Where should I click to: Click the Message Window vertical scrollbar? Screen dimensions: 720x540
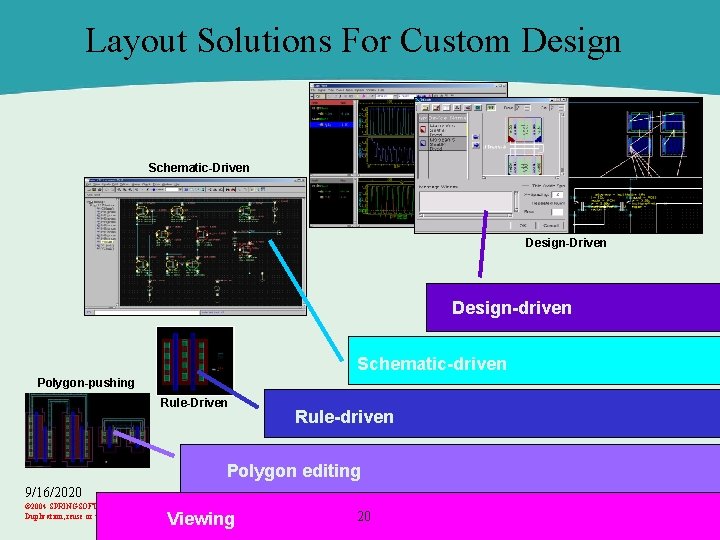(x=516, y=202)
